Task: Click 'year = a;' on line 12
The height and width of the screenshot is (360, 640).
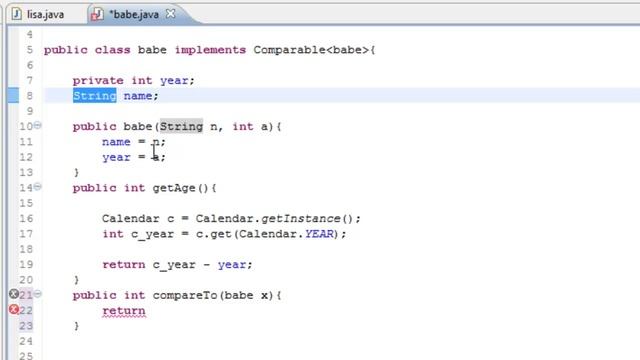Action: pos(134,157)
